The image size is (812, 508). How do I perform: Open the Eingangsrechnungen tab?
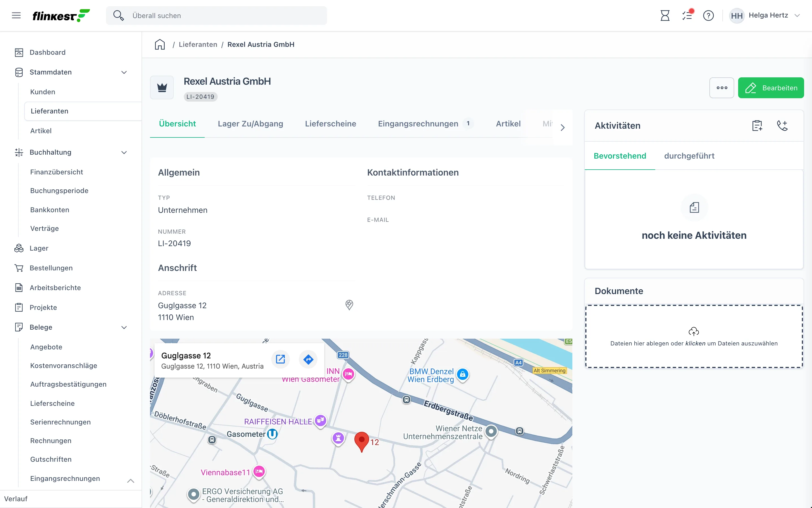tap(426, 124)
